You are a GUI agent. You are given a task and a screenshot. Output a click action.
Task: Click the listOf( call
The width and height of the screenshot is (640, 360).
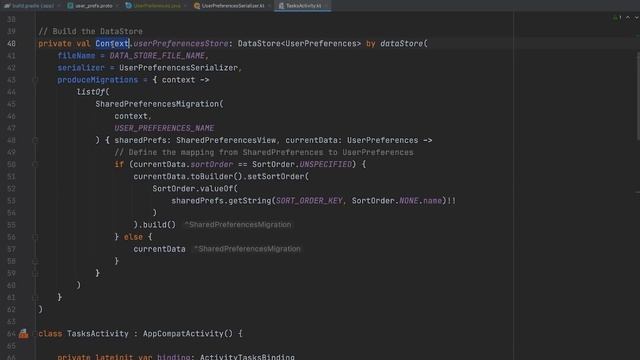93,92
